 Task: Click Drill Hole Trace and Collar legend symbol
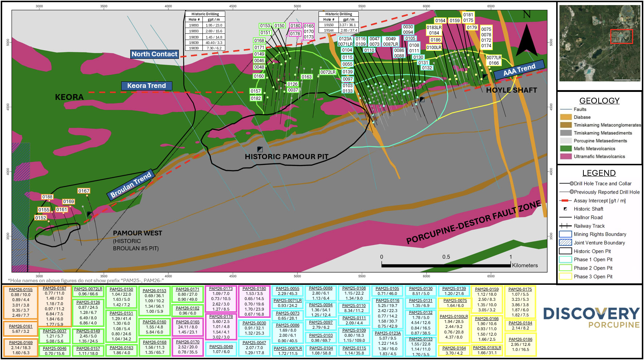click(566, 184)
